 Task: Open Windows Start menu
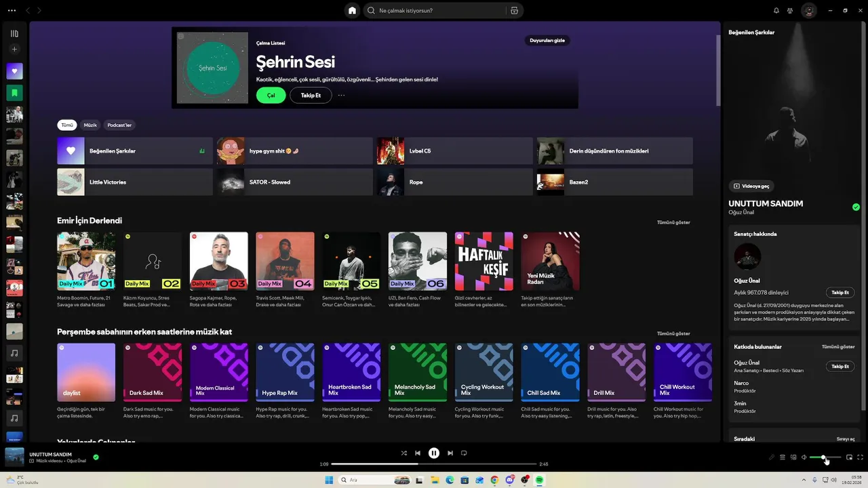point(330,480)
